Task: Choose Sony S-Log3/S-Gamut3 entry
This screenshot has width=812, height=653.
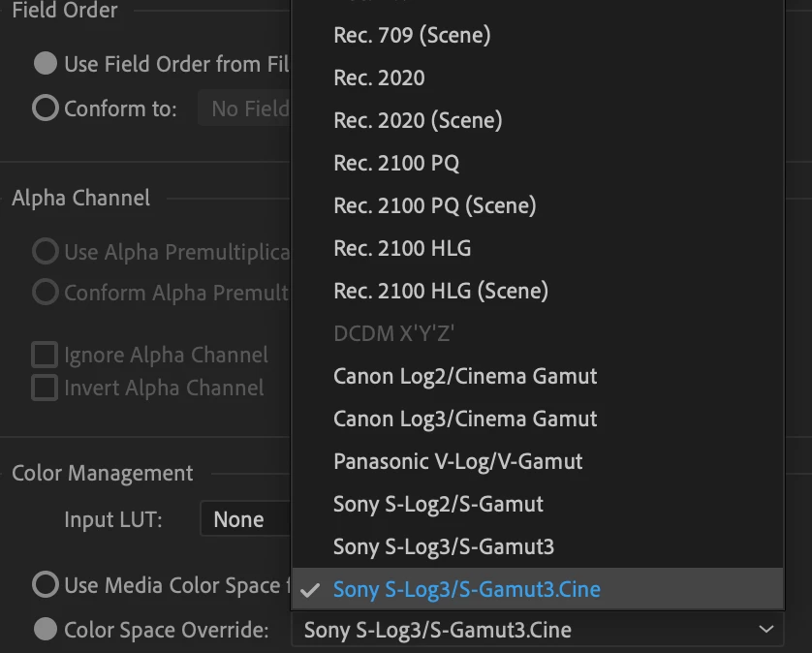Action: [x=538, y=546]
